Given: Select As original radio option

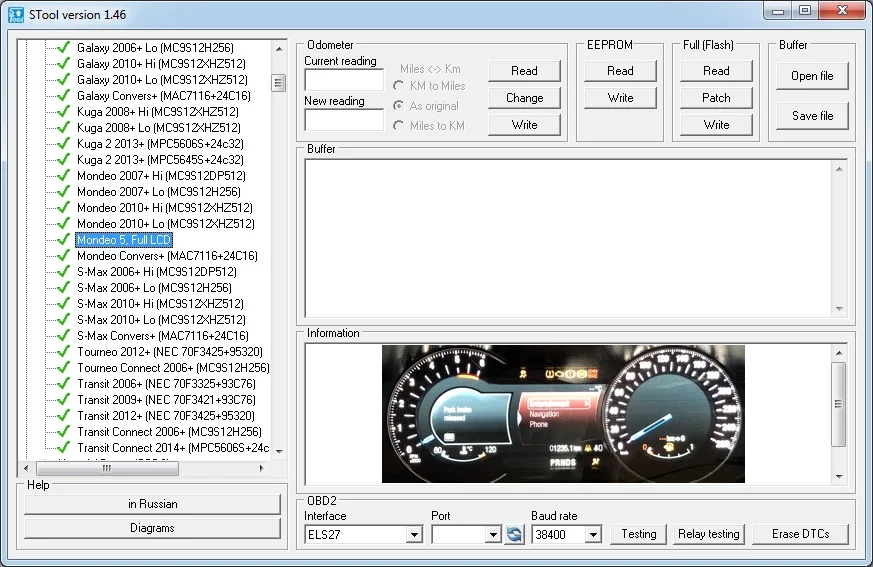Looking at the screenshot, I should (398, 106).
